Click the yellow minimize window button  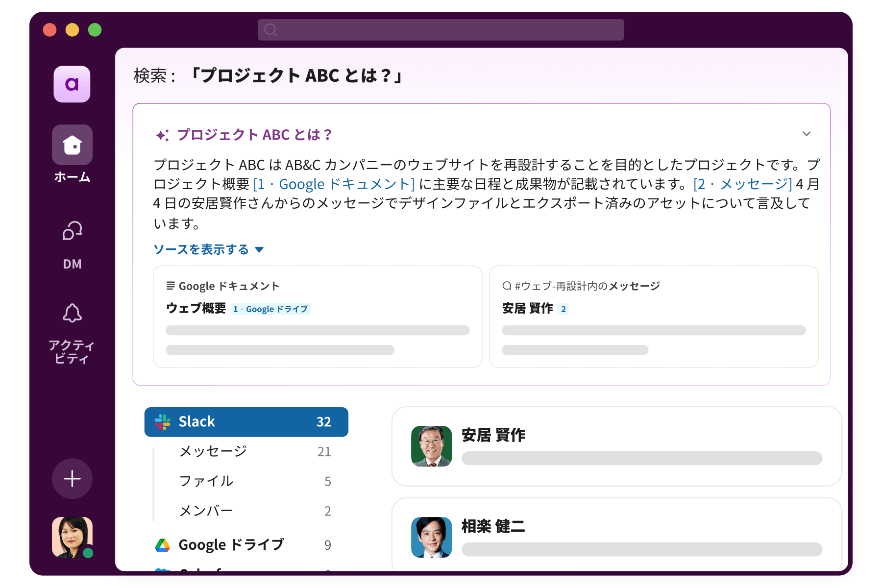pos(72,30)
